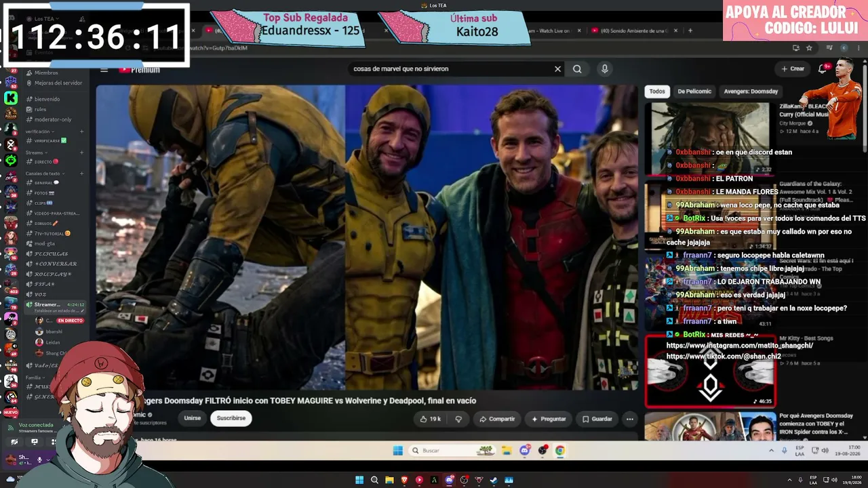Image resolution: width=868 pixels, height=488 pixels.
Task: Like the video with 19 k likes
Action: 430,419
